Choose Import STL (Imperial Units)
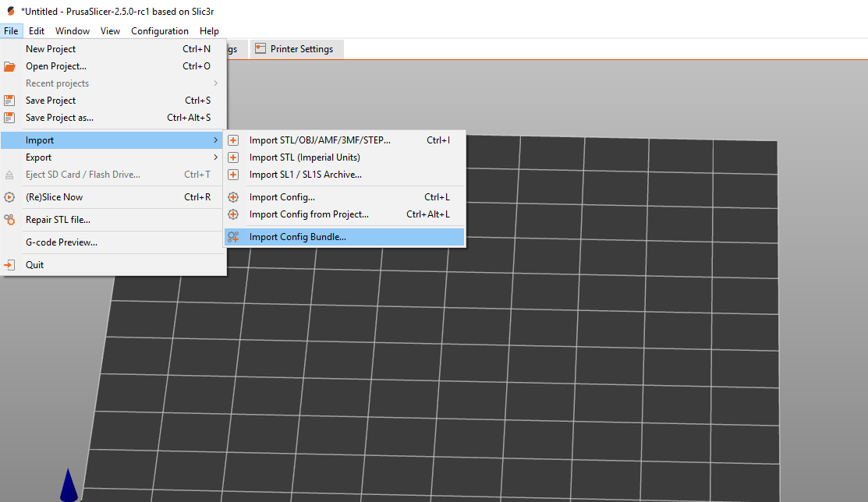 [x=304, y=157]
